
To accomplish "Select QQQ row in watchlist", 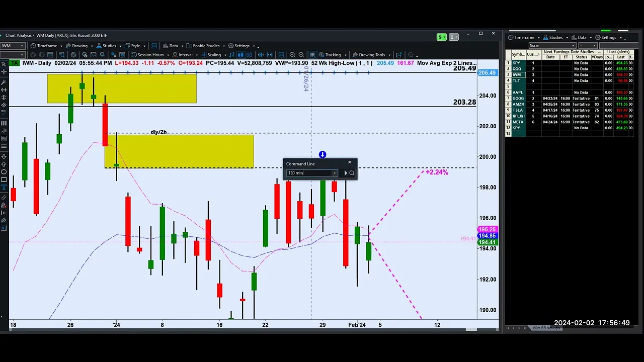I will coord(569,69).
